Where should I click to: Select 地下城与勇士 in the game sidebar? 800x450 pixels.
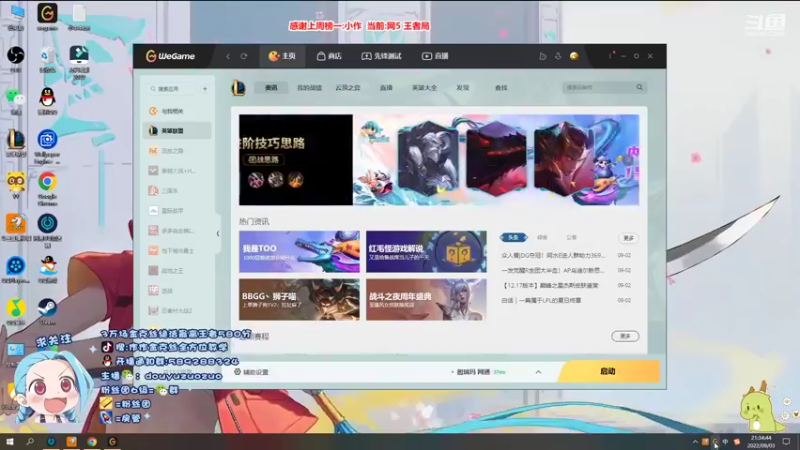[178, 251]
